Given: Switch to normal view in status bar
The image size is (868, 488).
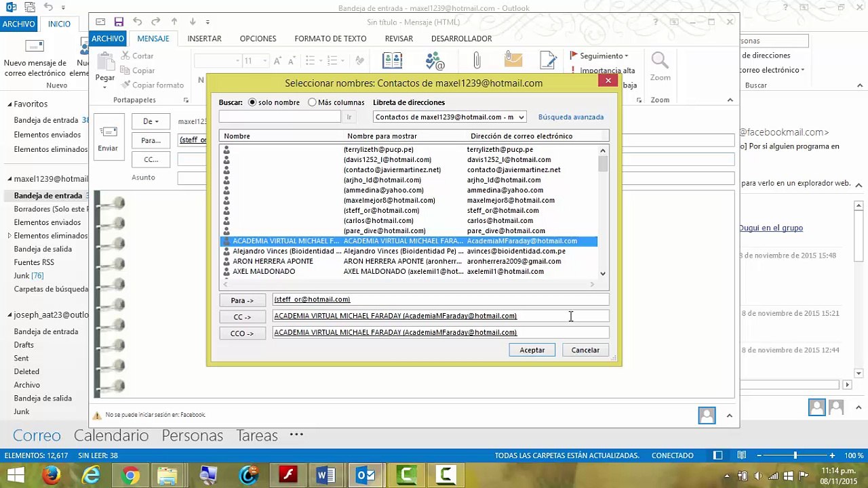Looking at the screenshot, I should click(x=718, y=455).
